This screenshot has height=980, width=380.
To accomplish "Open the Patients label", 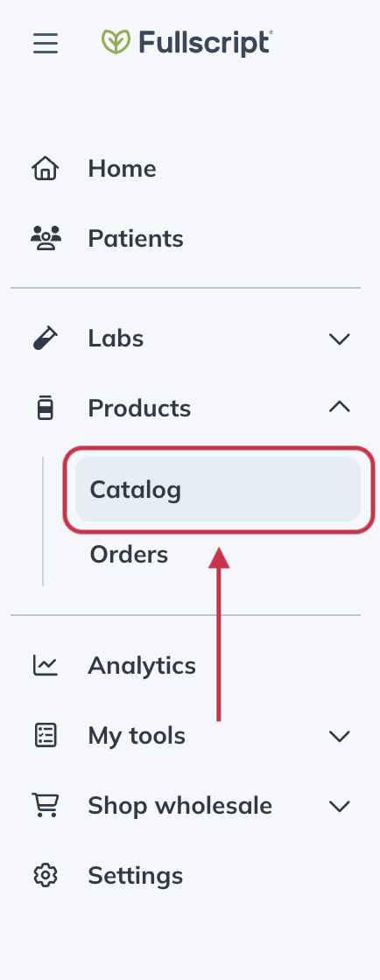I will pyautogui.click(x=136, y=239).
